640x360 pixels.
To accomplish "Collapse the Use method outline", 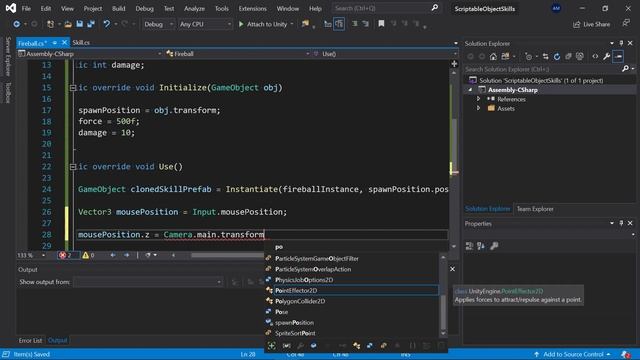I will pos(73,167).
